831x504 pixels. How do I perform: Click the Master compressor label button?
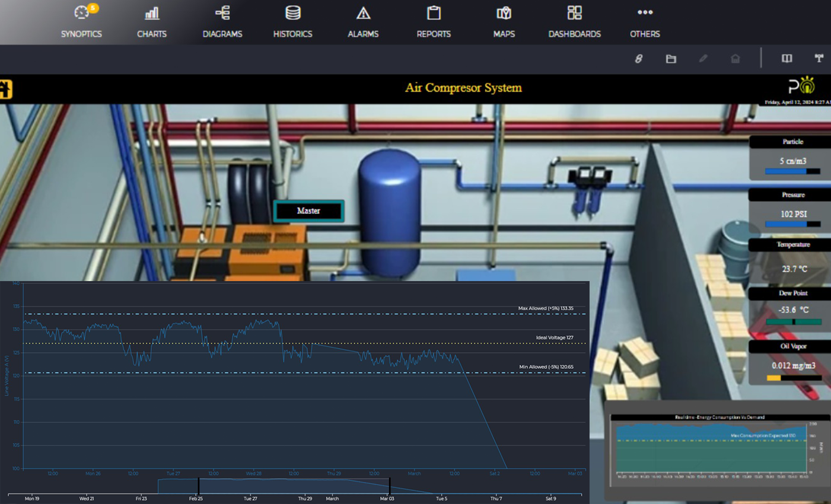point(308,210)
